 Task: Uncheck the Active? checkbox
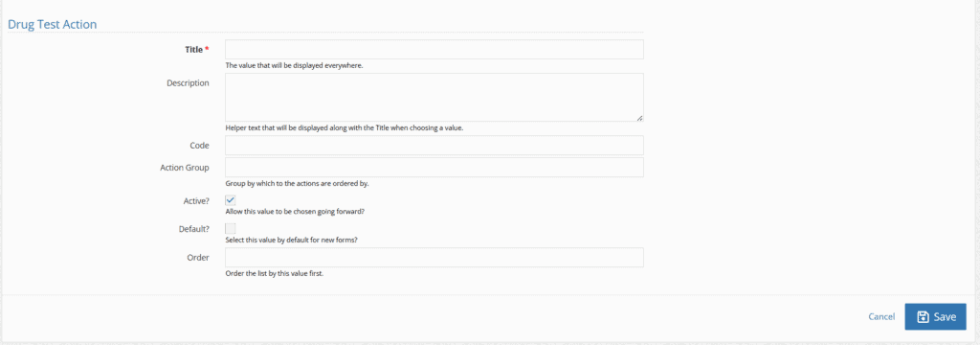(231, 199)
